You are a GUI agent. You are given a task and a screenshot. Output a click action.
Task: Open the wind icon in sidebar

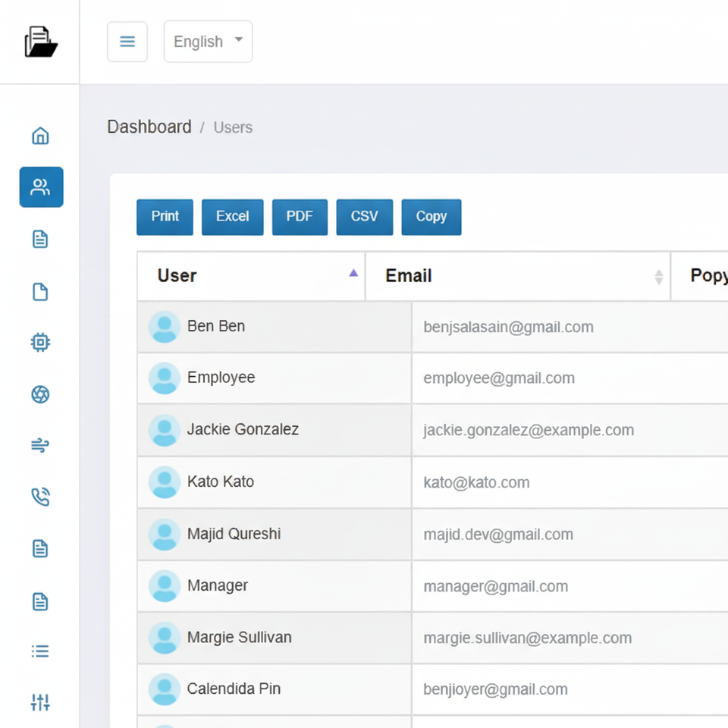click(40, 446)
